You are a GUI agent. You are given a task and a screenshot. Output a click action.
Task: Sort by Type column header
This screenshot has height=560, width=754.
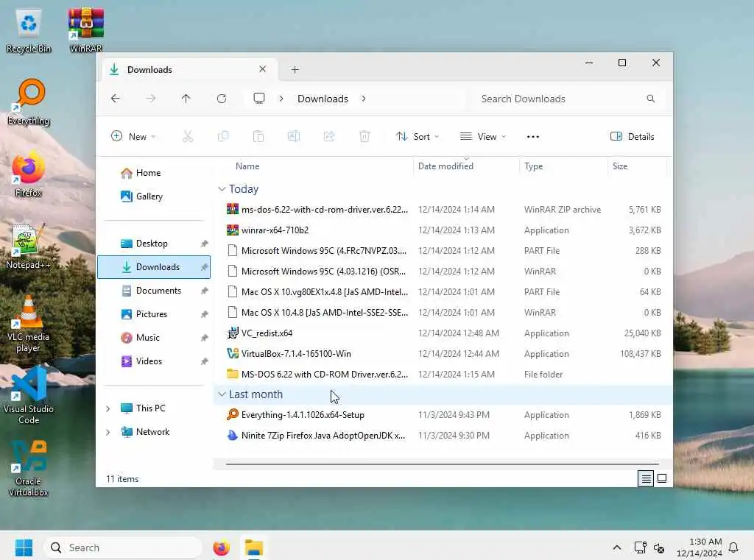[533, 166]
